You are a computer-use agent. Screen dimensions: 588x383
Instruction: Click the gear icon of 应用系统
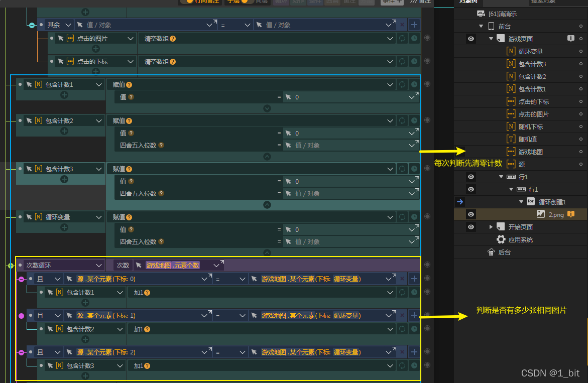pyautogui.click(x=501, y=239)
